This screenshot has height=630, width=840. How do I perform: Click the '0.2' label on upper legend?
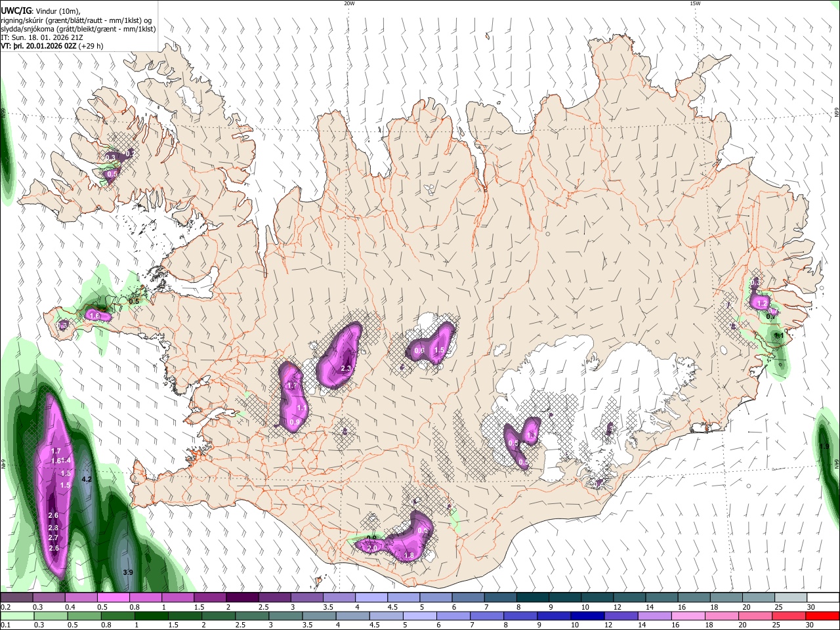5,607
